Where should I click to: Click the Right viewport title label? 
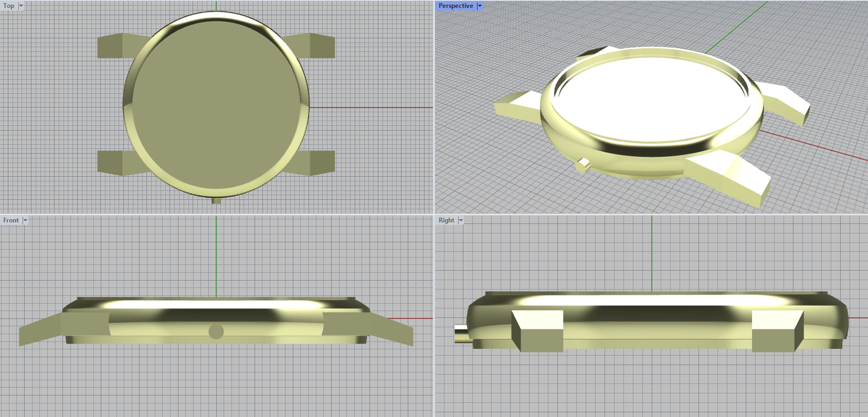point(446,220)
